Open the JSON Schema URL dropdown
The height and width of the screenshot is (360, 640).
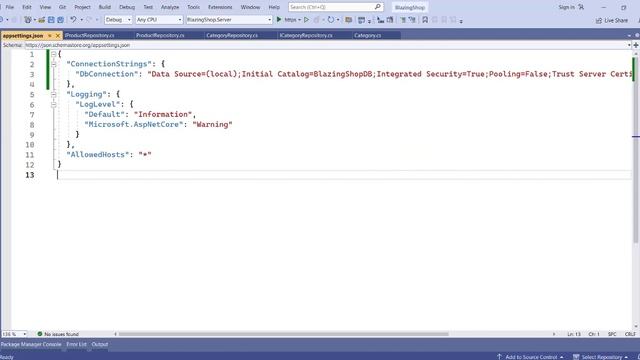(x=629, y=45)
